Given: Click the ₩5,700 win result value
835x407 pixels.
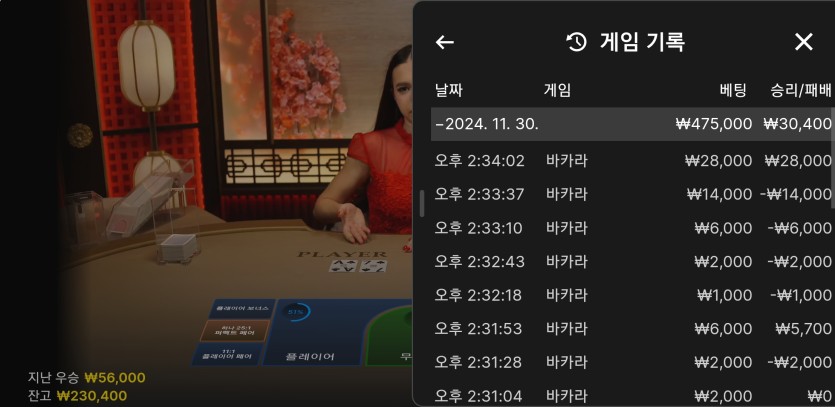Looking at the screenshot, I should point(803,329).
